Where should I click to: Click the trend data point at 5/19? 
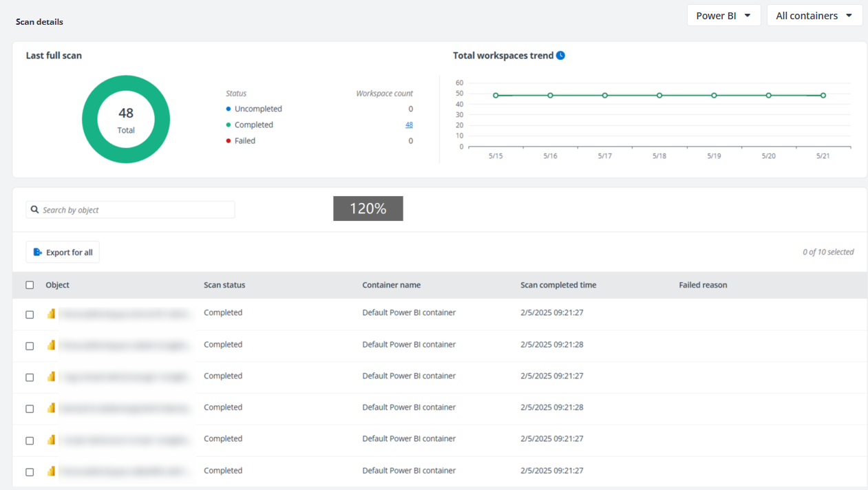714,96
